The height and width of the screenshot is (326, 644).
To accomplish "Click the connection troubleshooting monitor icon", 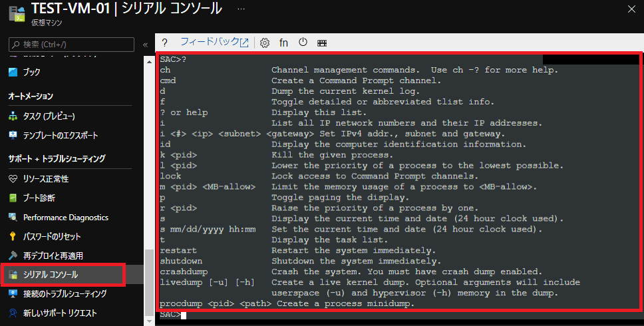I will pos(13,293).
